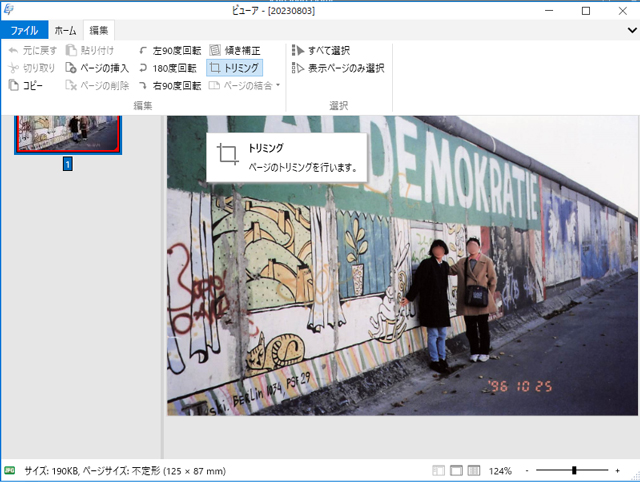Open the ファイル menu tab

(x=24, y=30)
